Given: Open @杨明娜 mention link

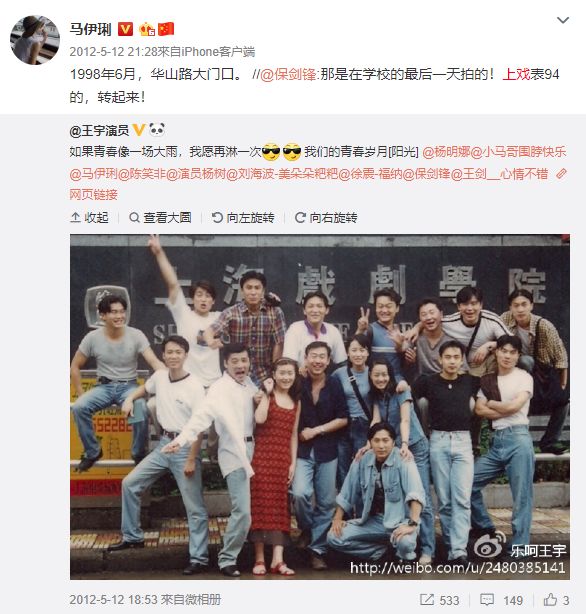Looking at the screenshot, I should click(x=446, y=152).
